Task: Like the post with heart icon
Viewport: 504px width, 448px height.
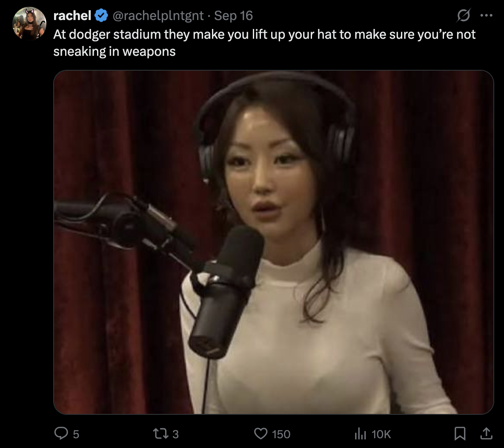Action: tap(261, 434)
